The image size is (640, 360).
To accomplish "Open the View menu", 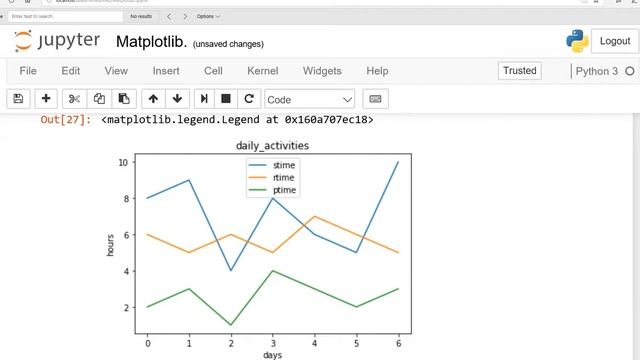I will tap(116, 71).
